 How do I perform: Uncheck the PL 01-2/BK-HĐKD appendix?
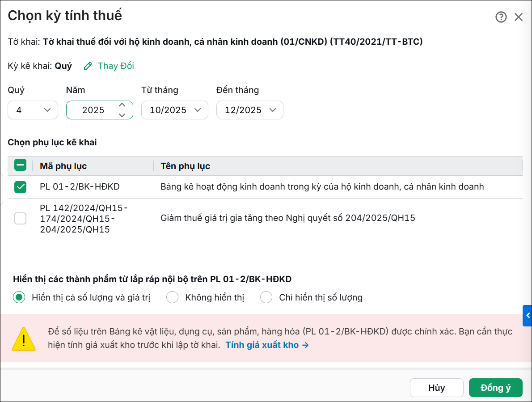click(x=21, y=186)
